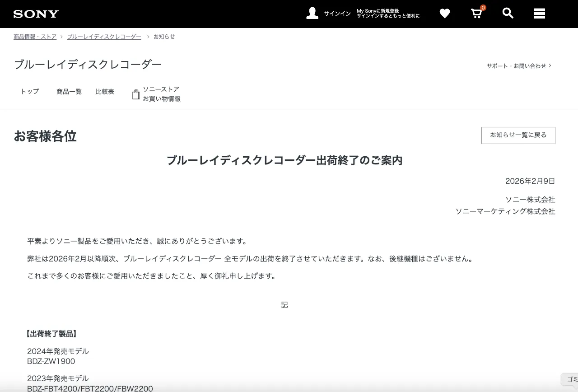Select the 比較表 tab
Screen dimensions: 578x392
point(105,92)
